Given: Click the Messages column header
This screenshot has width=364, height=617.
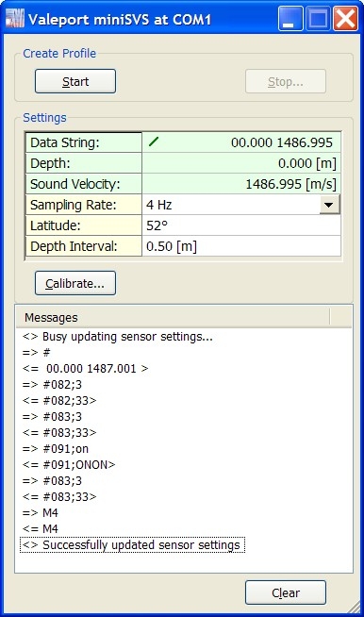Looking at the screenshot, I should point(173,317).
